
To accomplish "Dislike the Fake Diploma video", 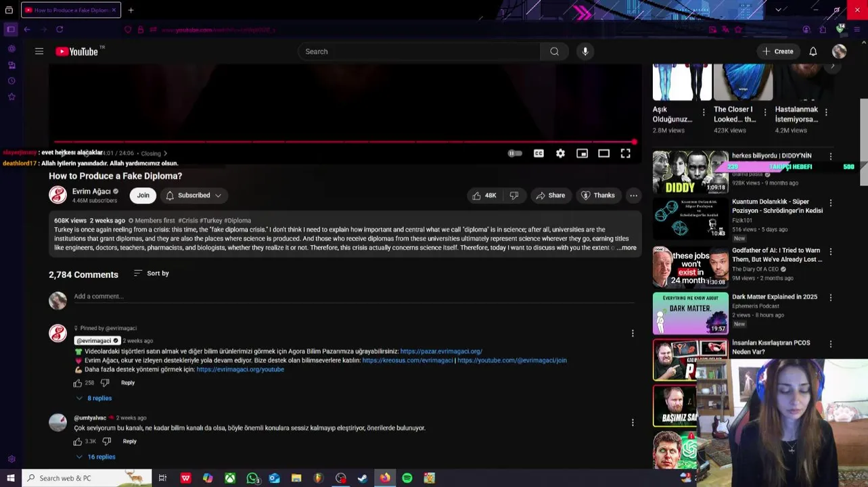I will pos(514,195).
